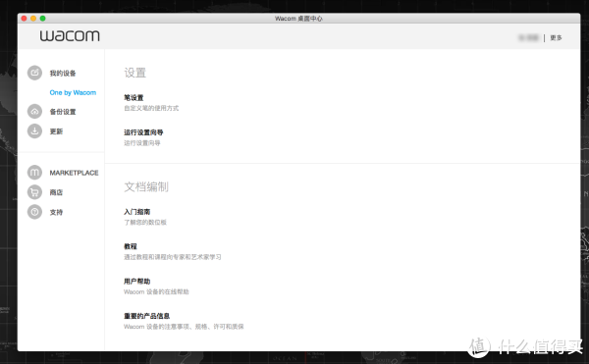Open the Backup Settings (备份设置) cloud icon
This screenshot has height=364, width=589.
(34, 112)
